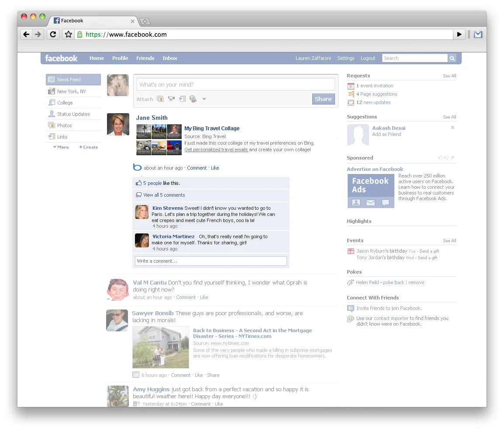The height and width of the screenshot is (431, 504).
Task: Click Add as Friend for Aakash Desai
Action: (387, 135)
